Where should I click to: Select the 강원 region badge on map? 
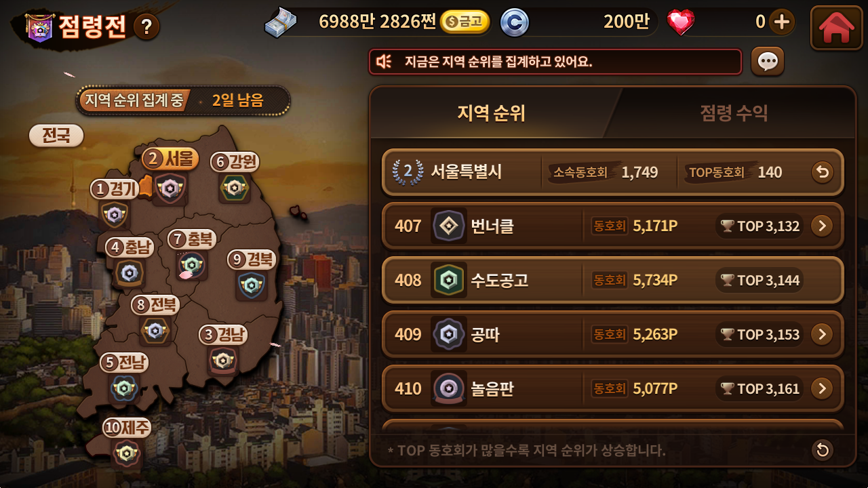(x=235, y=188)
